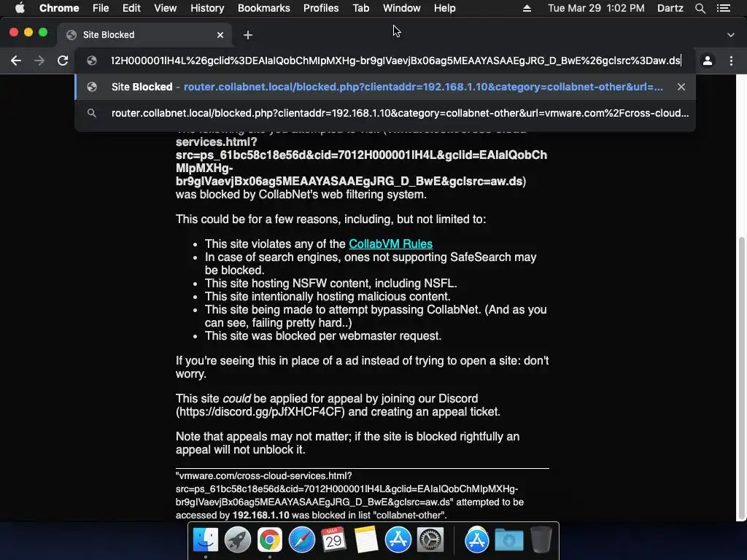Open Notification Center list icon
The height and width of the screenshot is (560, 747).
coord(724,8)
